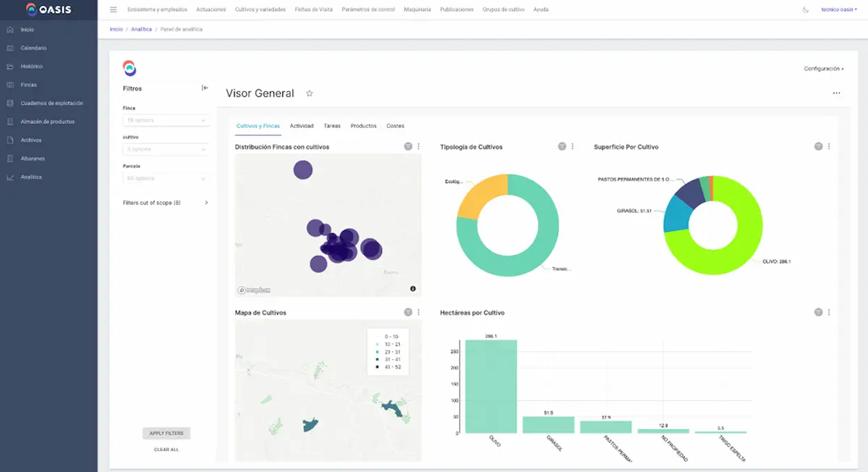Image resolution: width=868 pixels, height=472 pixels.
Task: Star the Visor General dashboard as favorite
Action: [x=310, y=93]
